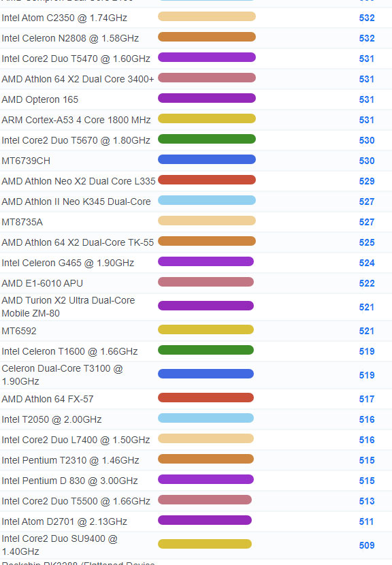Viewport: 392px width, 565px height.
Task: Click the score 532 for Celeron N2808
Action: [367, 38]
